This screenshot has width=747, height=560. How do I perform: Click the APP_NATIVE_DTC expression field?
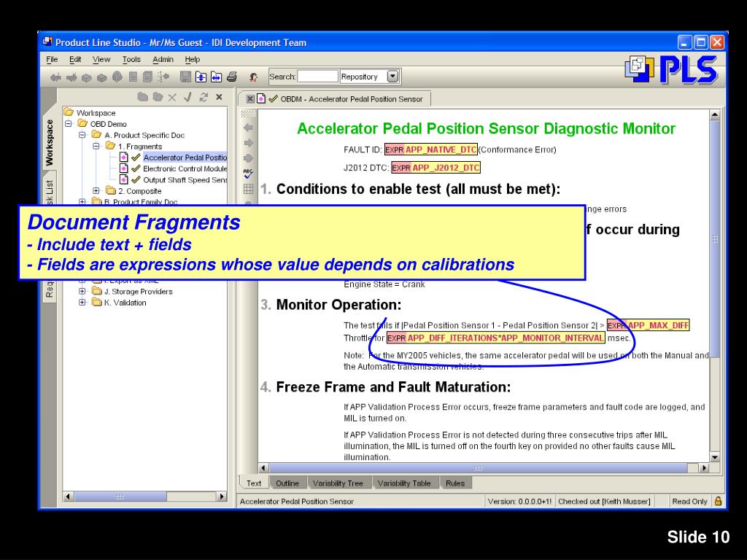point(430,149)
